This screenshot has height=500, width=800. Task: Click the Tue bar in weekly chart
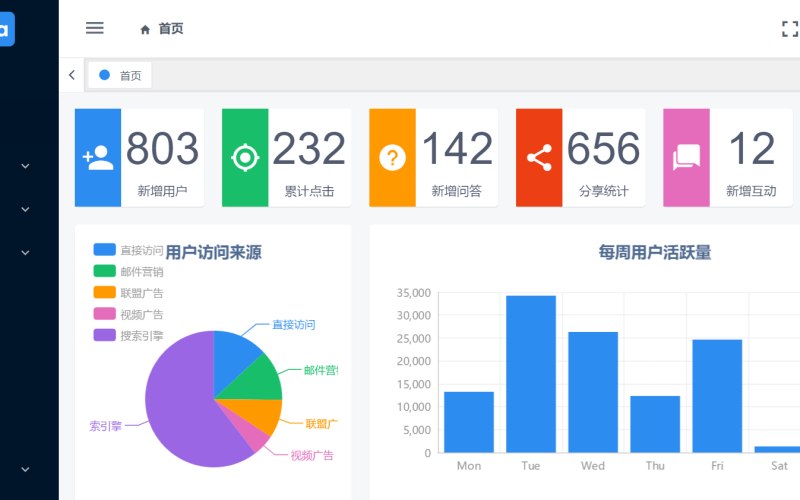pyautogui.click(x=531, y=374)
